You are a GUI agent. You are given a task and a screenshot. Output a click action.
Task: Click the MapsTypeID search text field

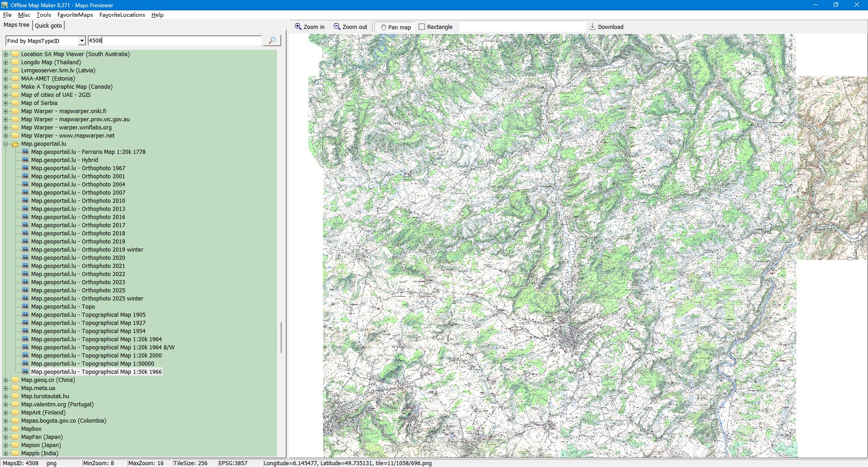click(x=174, y=41)
